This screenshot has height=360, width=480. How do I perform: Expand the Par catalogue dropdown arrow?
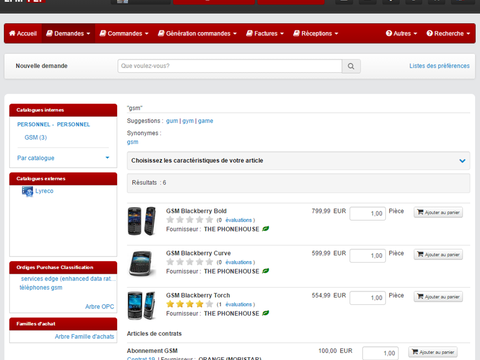[107, 158]
